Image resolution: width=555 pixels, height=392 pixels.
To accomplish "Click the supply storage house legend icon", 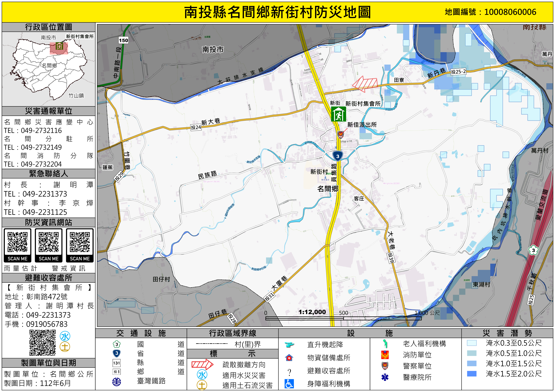I will click(x=289, y=358).
